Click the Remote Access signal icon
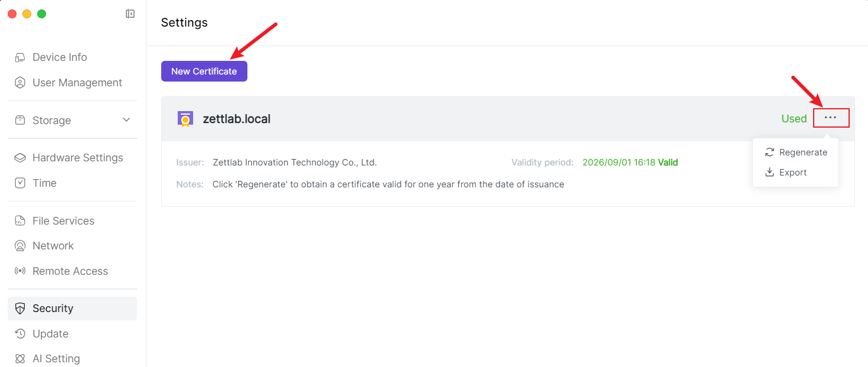 20,271
